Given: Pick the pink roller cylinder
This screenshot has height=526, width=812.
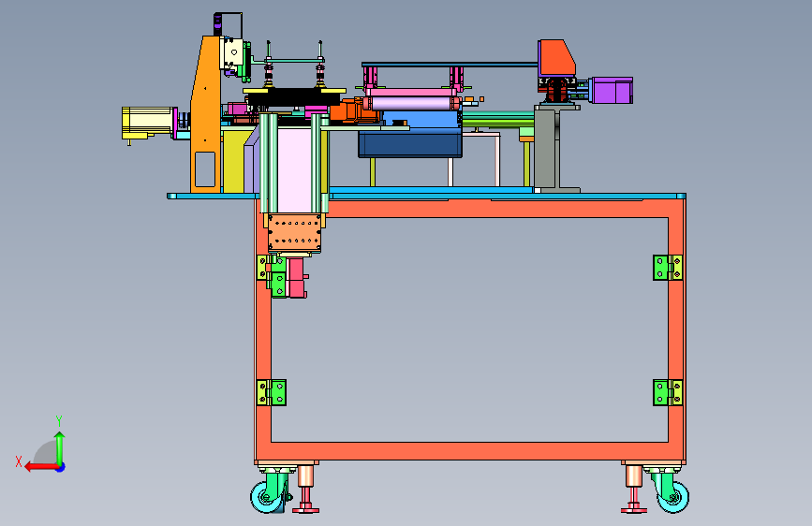Looking at the screenshot, I should (x=413, y=103).
